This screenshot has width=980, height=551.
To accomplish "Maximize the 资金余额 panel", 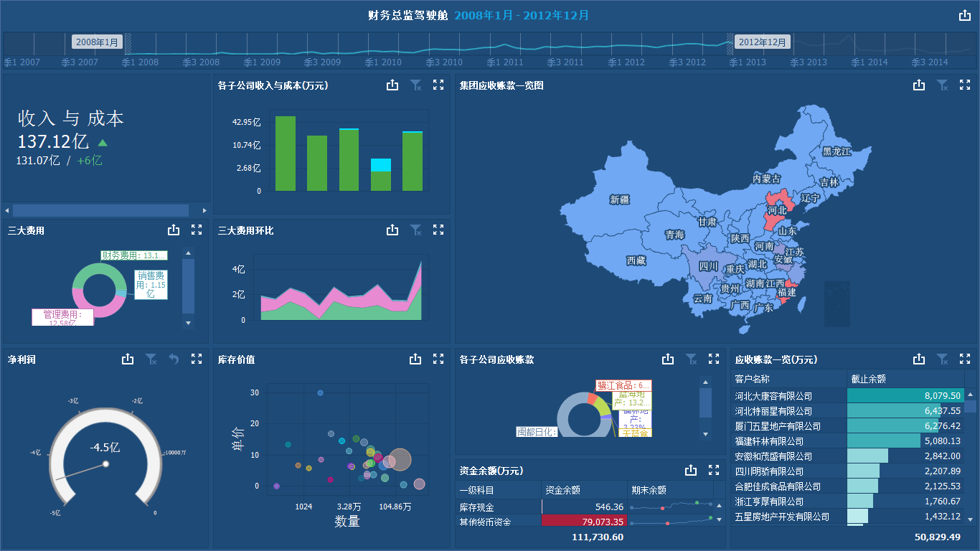I will pyautogui.click(x=714, y=470).
